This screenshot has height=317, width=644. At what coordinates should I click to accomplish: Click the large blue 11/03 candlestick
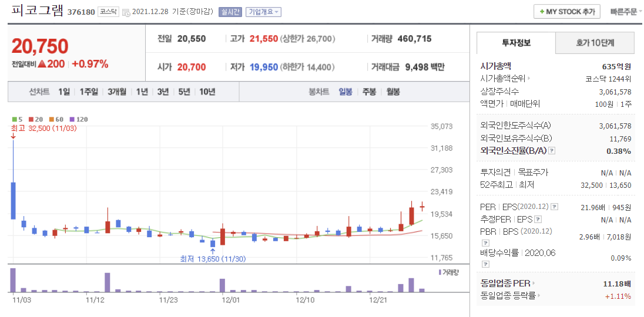click(13, 201)
